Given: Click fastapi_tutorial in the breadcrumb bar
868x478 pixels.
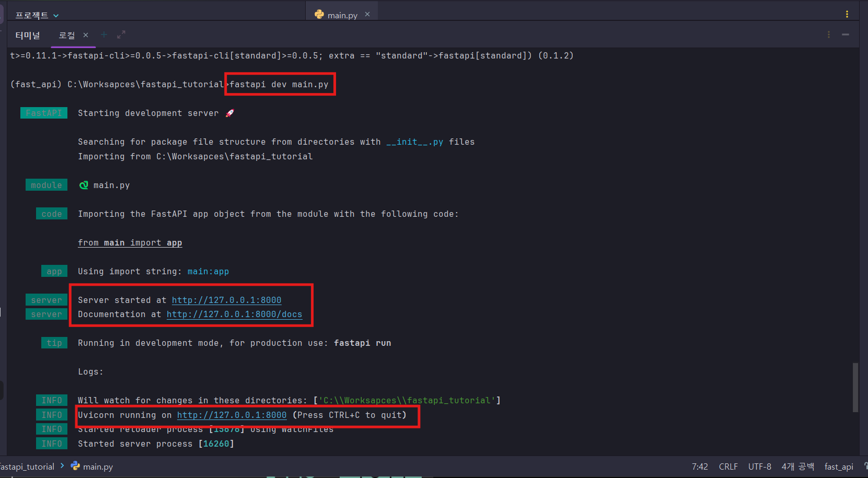Looking at the screenshot, I should (x=27, y=467).
